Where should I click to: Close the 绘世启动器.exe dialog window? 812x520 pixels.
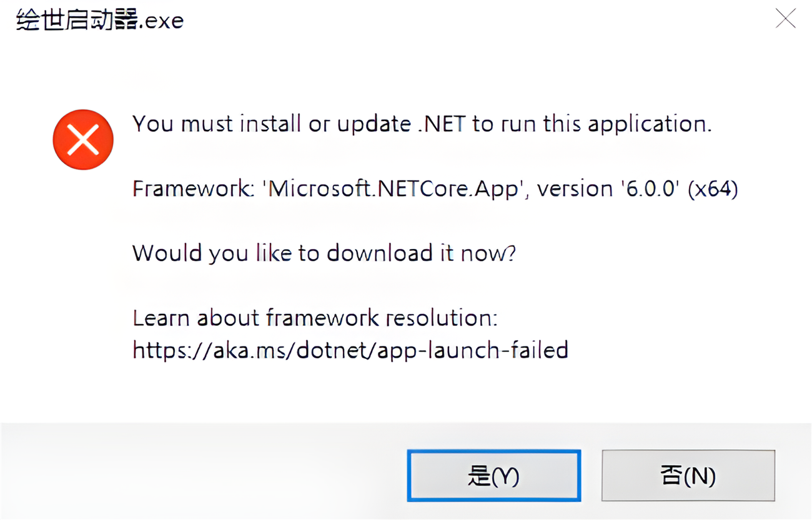tap(785, 19)
